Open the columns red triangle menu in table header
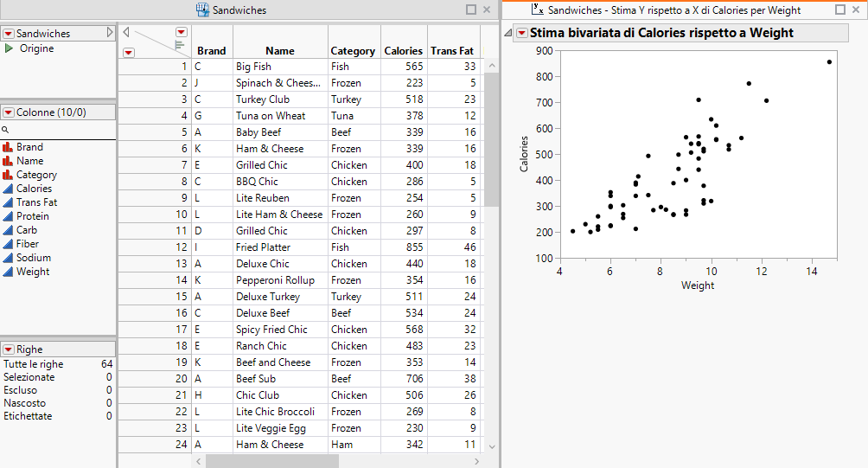868x468 pixels. tap(181, 32)
